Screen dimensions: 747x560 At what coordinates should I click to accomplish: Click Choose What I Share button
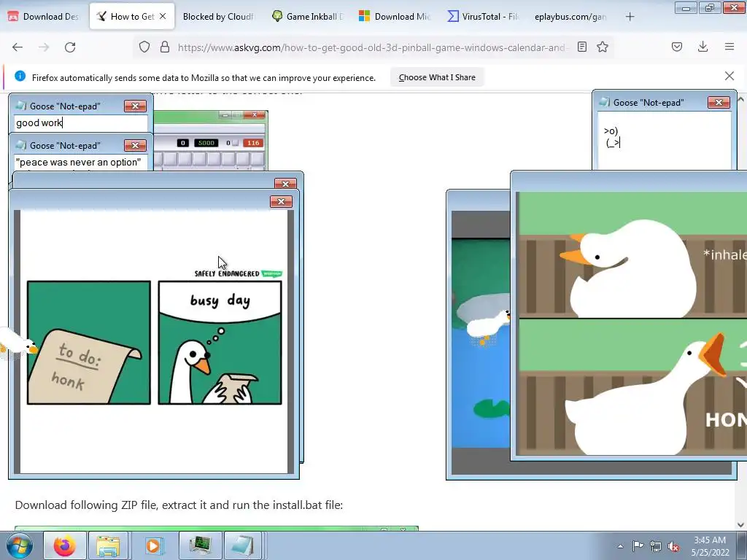pos(437,77)
